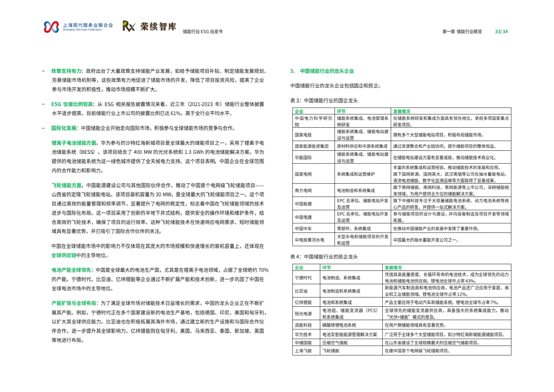Select the 派能科技 cell
Viewport: 554px width, 392px height.
coord(306,325)
